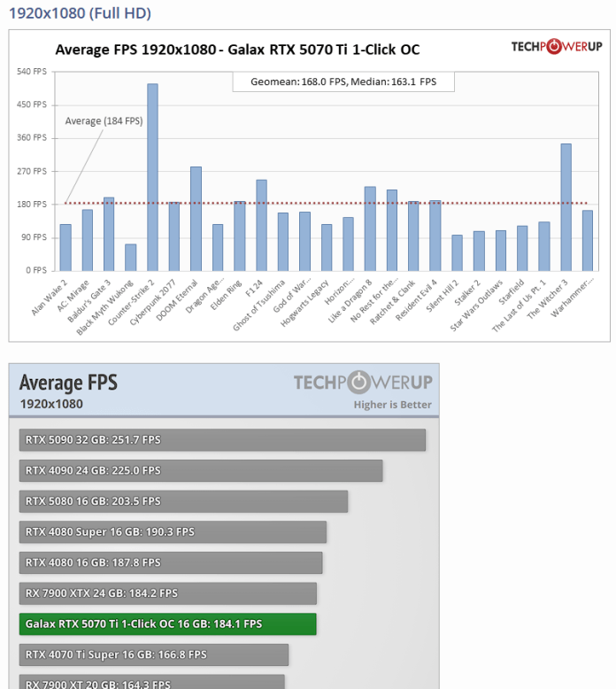Screen dimensions: 616x689
Task: Click the "Average (184 FPS)" annotation label
Action: click(x=104, y=120)
